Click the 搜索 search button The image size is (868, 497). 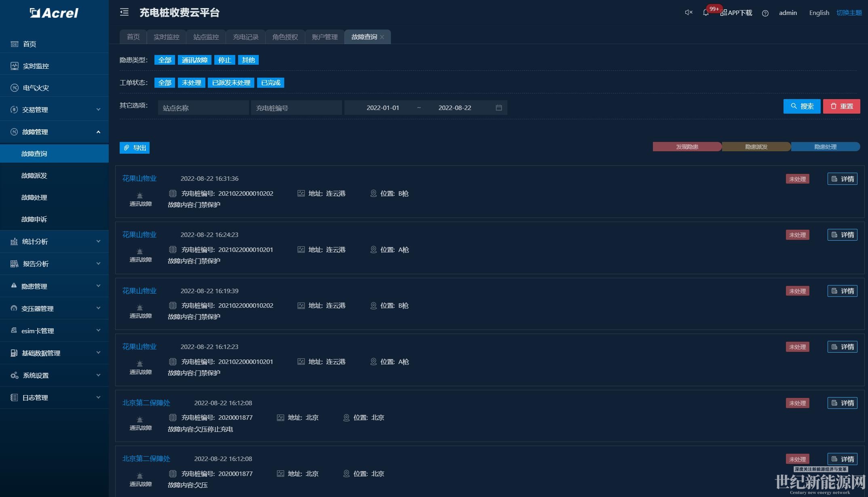[x=802, y=106]
